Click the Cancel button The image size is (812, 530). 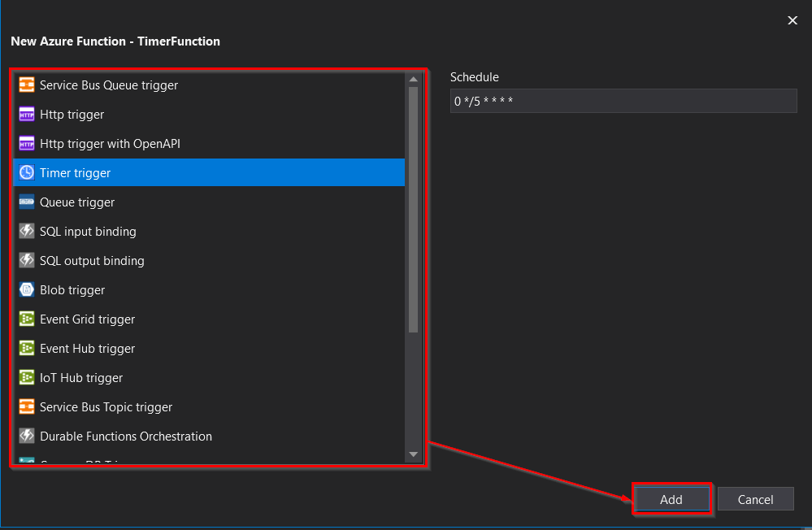point(755,498)
